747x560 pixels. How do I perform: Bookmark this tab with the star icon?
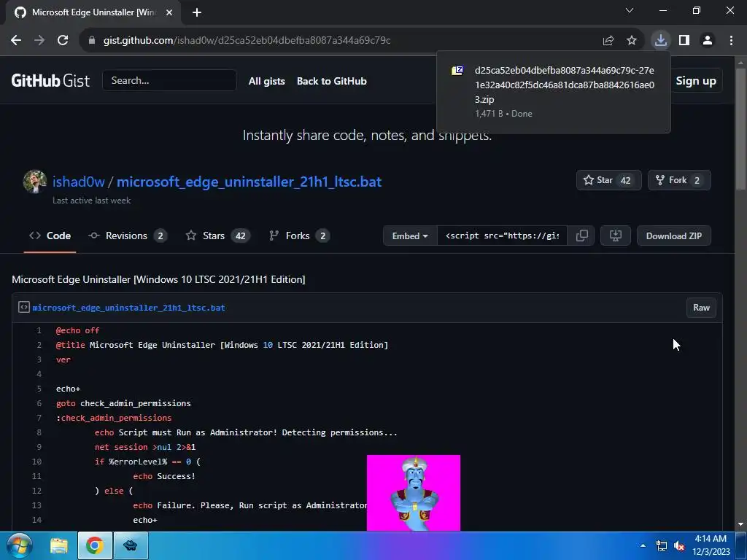pos(632,41)
